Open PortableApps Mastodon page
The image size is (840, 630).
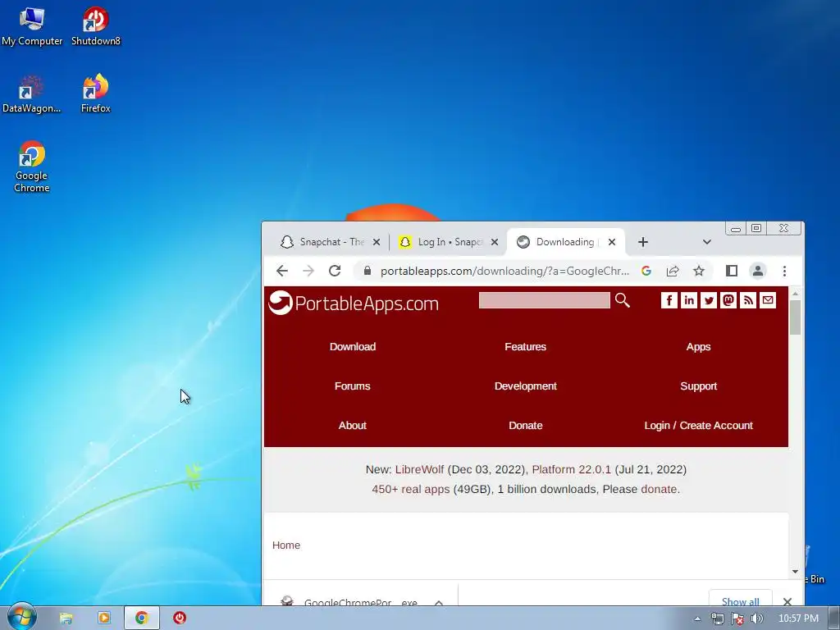tap(728, 300)
